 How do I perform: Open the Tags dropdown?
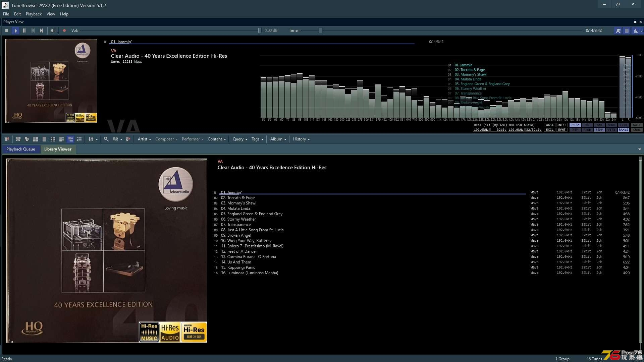(x=257, y=139)
